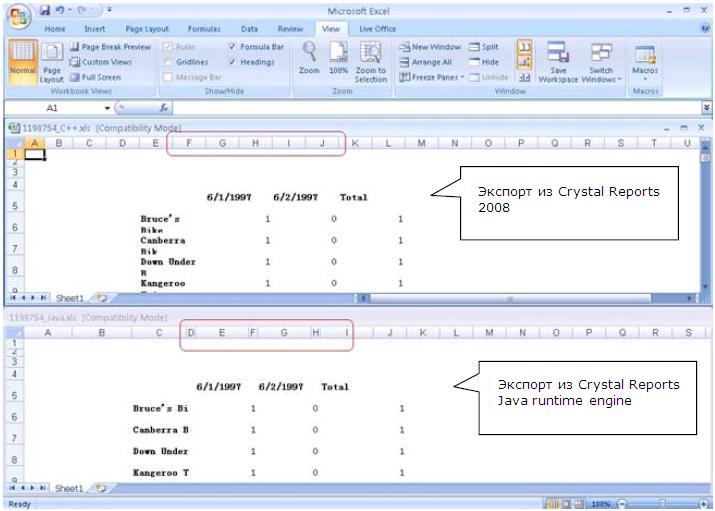
Task: Switch to Page Layout view
Action: (52, 63)
